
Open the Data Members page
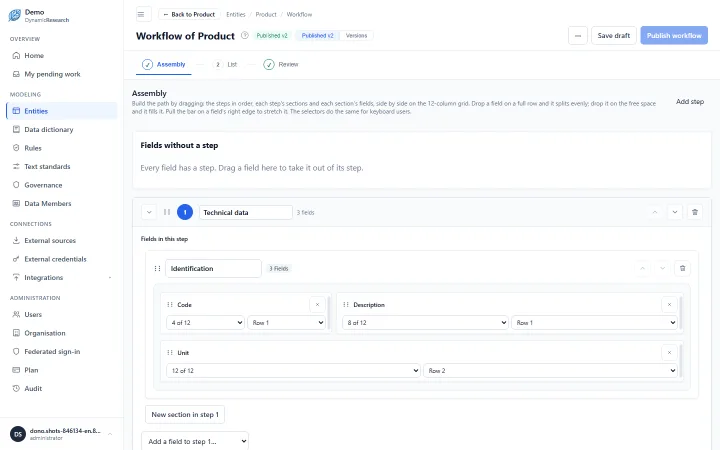62,203
